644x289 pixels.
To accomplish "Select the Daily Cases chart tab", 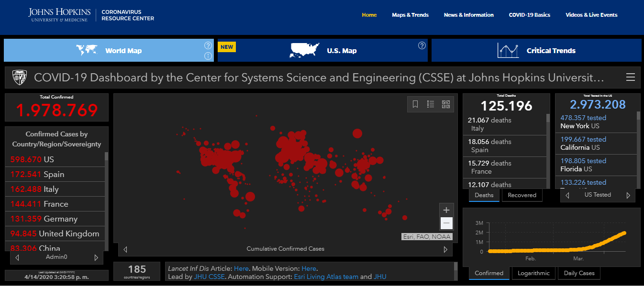I will point(579,273).
